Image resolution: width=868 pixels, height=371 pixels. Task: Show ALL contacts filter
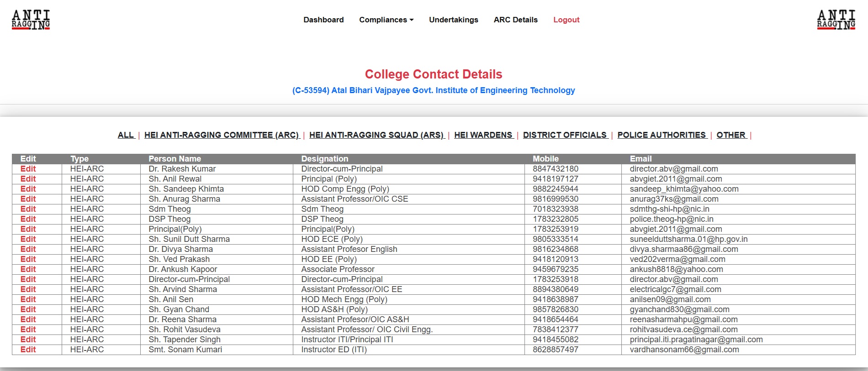pyautogui.click(x=126, y=135)
